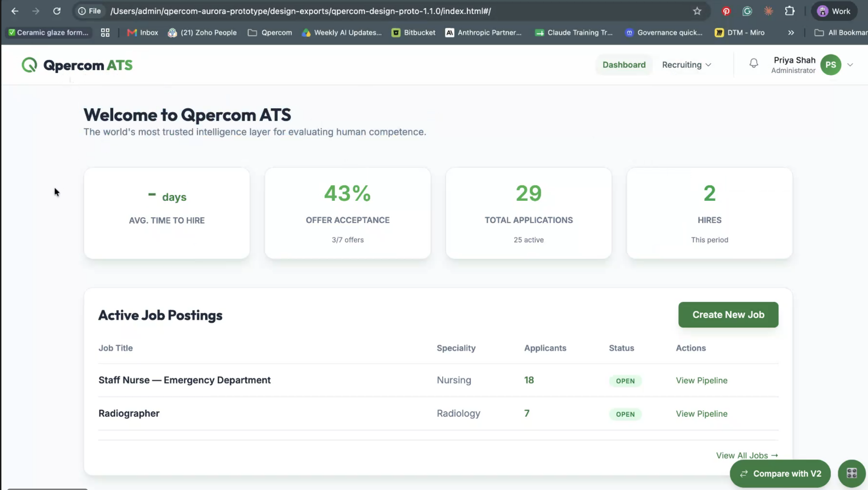The image size is (868, 490).
Task: Expand the Recruiting menu
Action: point(686,65)
